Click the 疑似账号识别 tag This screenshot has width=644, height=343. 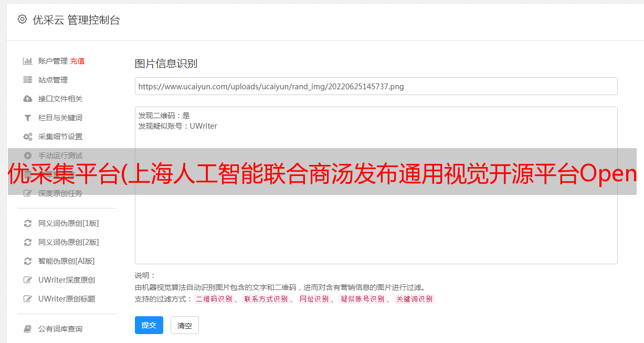click(x=362, y=299)
